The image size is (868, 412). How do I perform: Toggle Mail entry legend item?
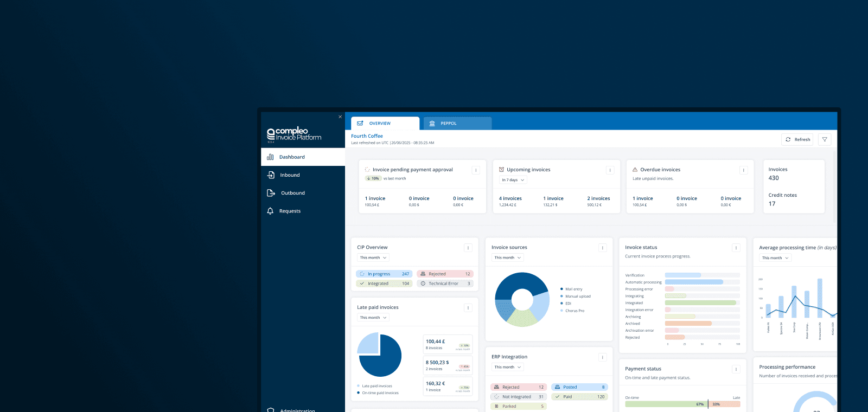click(x=573, y=289)
